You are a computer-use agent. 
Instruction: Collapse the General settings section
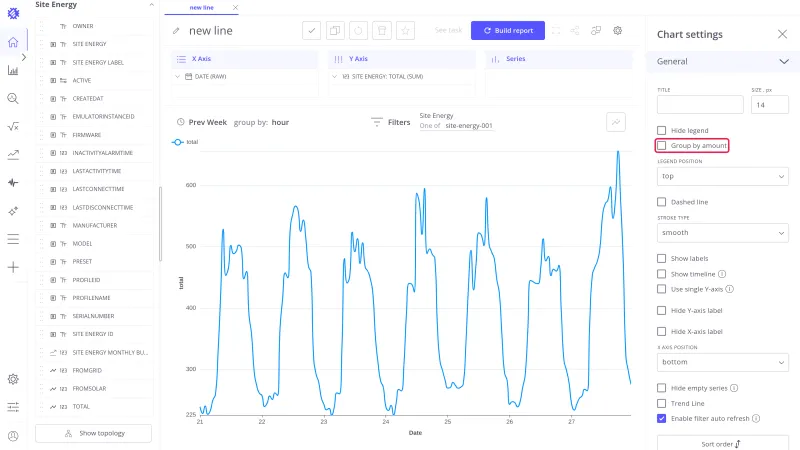point(784,61)
